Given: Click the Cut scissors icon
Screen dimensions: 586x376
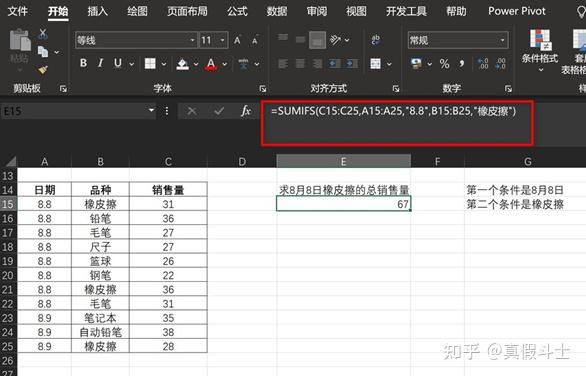Looking at the screenshot, I should pyautogui.click(x=43, y=34).
